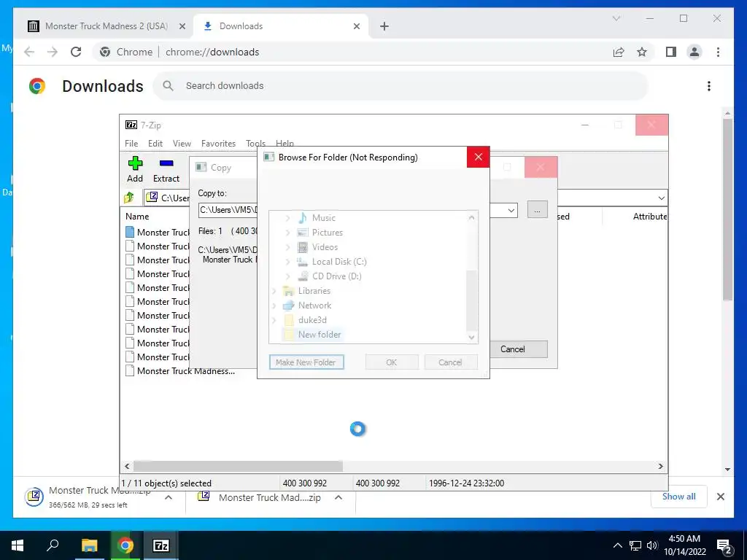Expand the Music folder node
This screenshot has height=560, width=747.
[287, 218]
